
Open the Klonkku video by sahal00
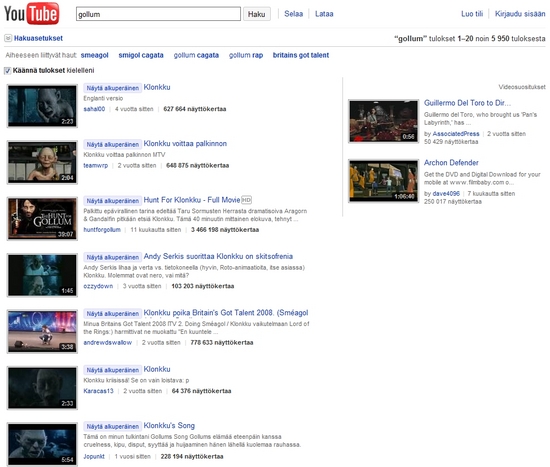tap(157, 87)
